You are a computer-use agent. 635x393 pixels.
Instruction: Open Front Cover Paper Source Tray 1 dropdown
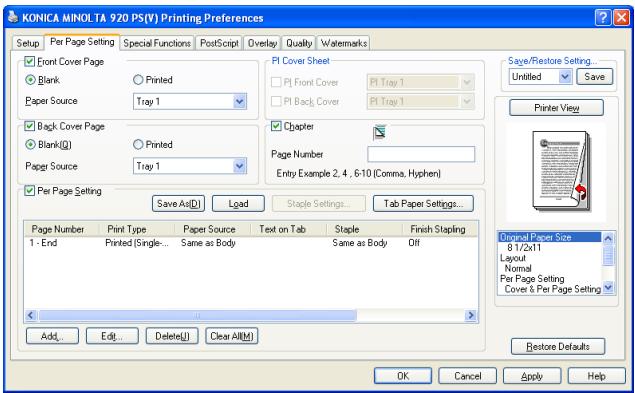point(190,101)
